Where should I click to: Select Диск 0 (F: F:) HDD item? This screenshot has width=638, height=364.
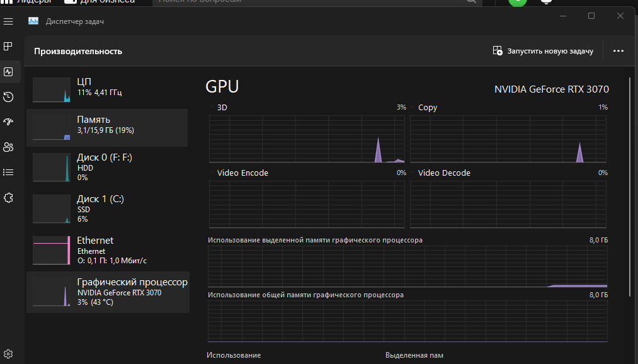(107, 167)
